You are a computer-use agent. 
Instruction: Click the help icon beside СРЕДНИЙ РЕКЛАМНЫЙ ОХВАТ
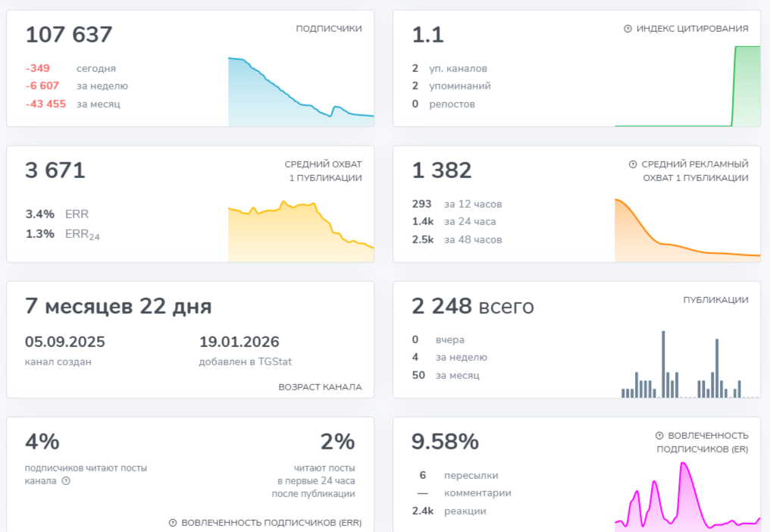(x=633, y=164)
